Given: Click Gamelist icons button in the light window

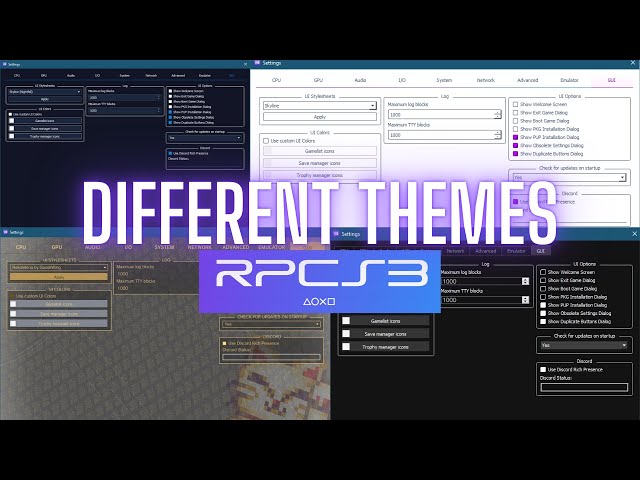Looking at the screenshot, I should pyautogui.click(x=320, y=151).
